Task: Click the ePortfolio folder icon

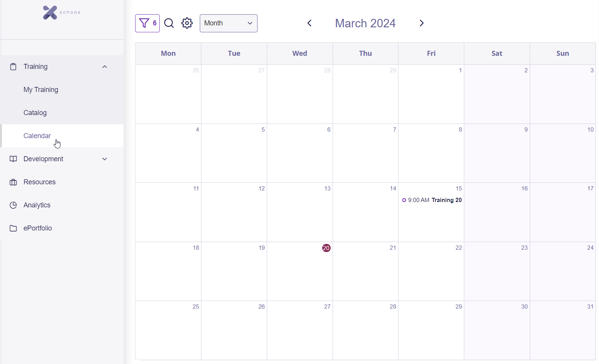Action: [13, 228]
